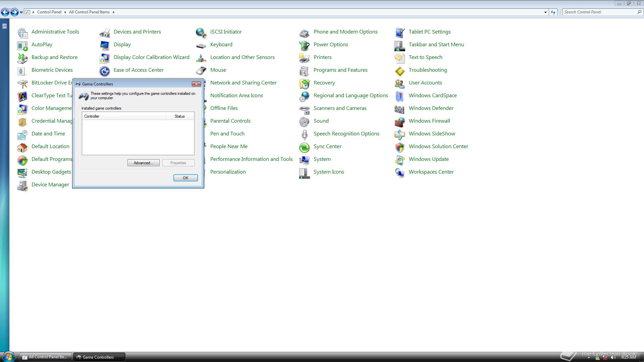Open the Performance Information and Tools link
Viewport: 644px width, 362px height.
click(252, 159)
